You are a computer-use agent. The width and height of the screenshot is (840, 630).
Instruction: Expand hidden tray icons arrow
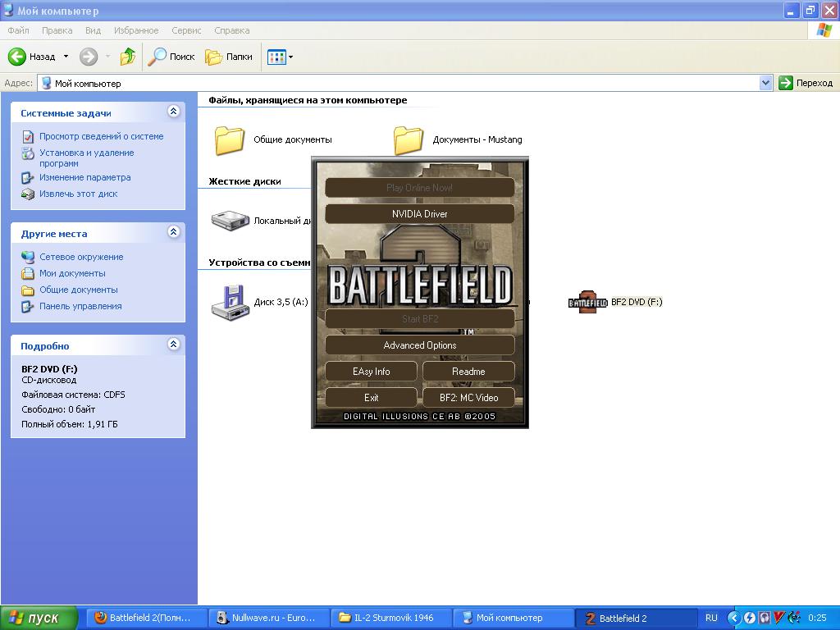pyautogui.click(x=733, y=619)
